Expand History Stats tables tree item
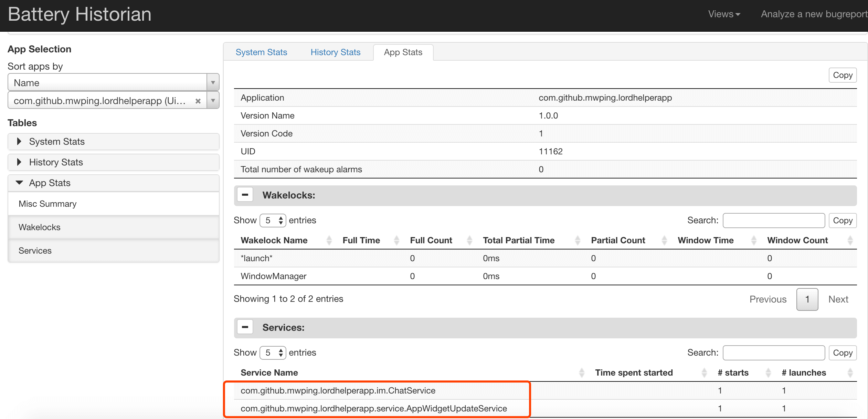Viewport: 868px width, 419px height. point(56,162)
